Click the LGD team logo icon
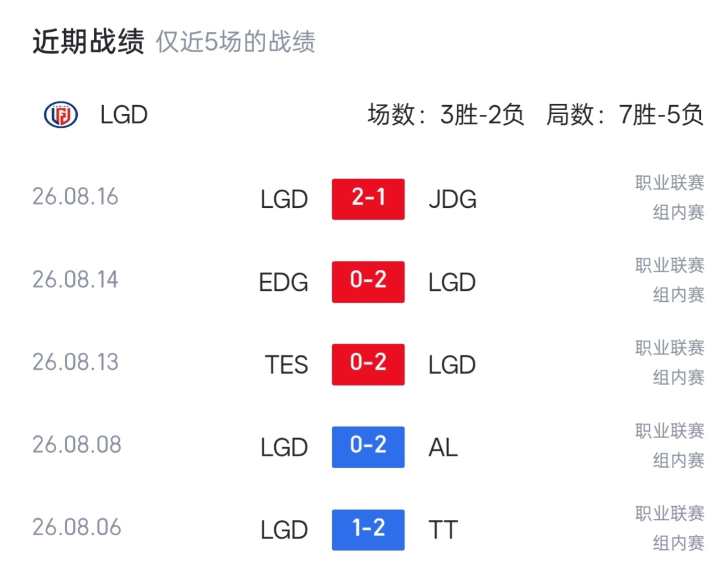This screenshot has height=588, width=727. tap(61, 115)
